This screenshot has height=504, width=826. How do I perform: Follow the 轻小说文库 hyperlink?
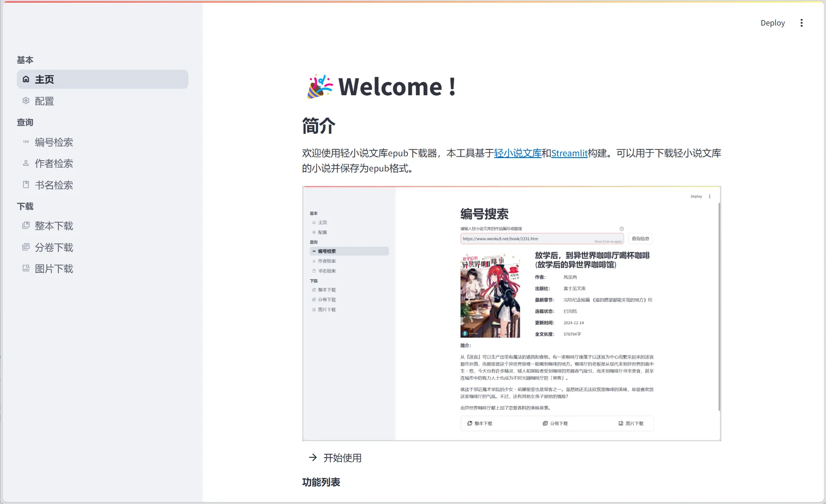[x=518, y=153]
